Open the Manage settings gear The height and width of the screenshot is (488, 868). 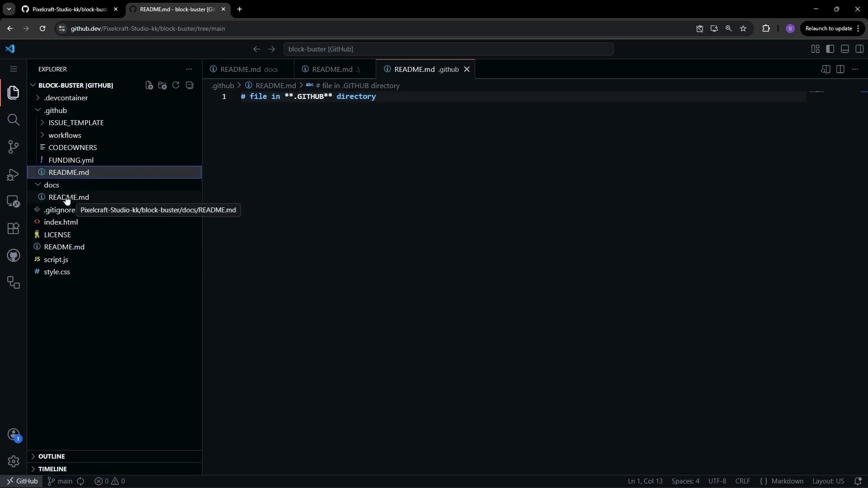coord(14,461)
